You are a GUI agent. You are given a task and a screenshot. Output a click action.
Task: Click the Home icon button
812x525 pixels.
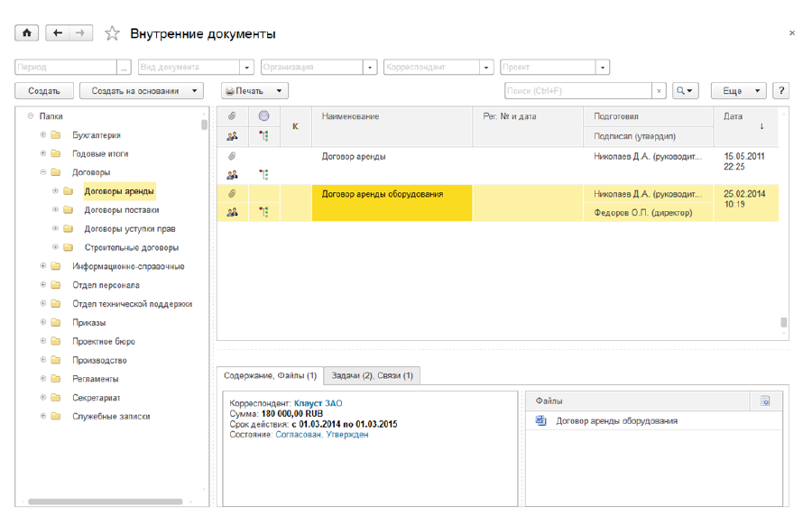(26, 33)
